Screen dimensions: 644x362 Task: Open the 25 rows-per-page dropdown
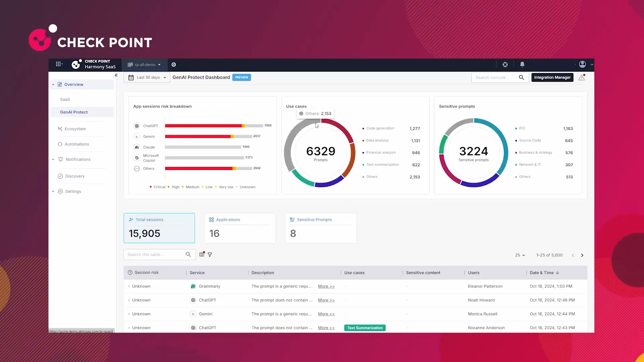pyautogui.click(x=520, y=255)
